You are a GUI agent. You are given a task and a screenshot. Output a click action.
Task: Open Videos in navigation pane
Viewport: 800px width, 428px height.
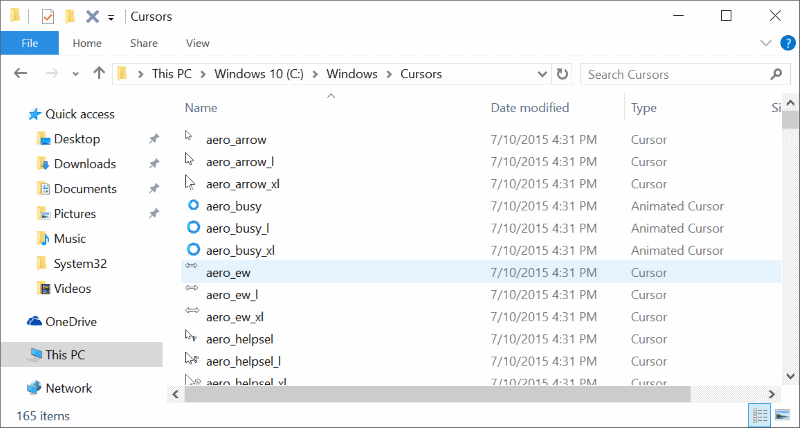(72, 289)
